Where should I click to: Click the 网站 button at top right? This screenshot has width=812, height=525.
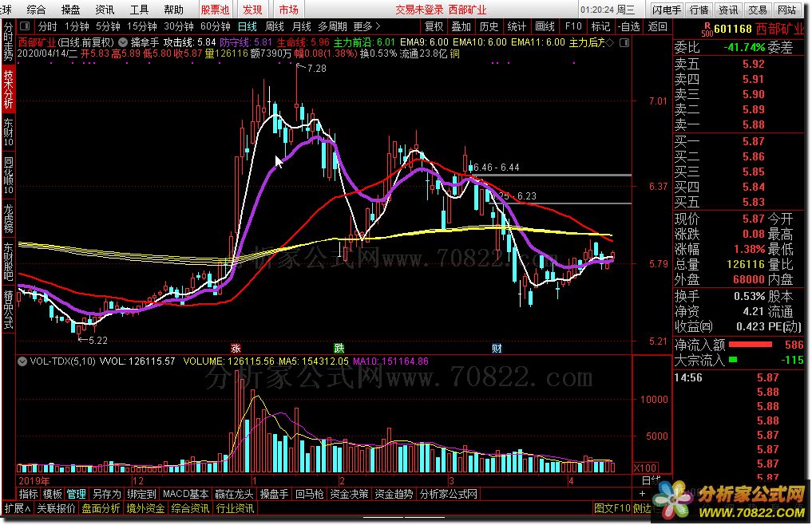coord(786,10)
